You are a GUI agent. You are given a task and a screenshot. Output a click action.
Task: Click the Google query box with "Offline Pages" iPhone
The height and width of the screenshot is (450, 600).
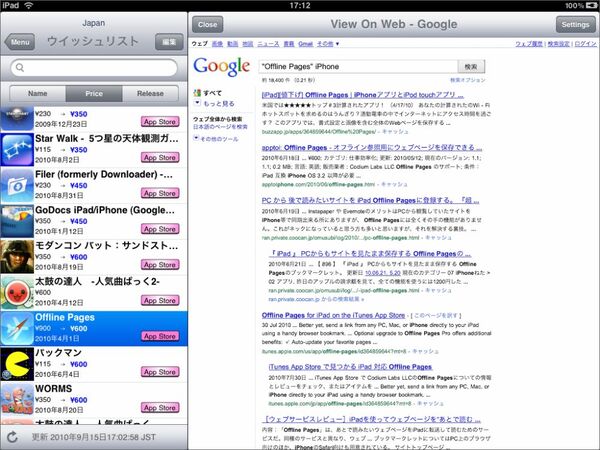click(358, 67)
